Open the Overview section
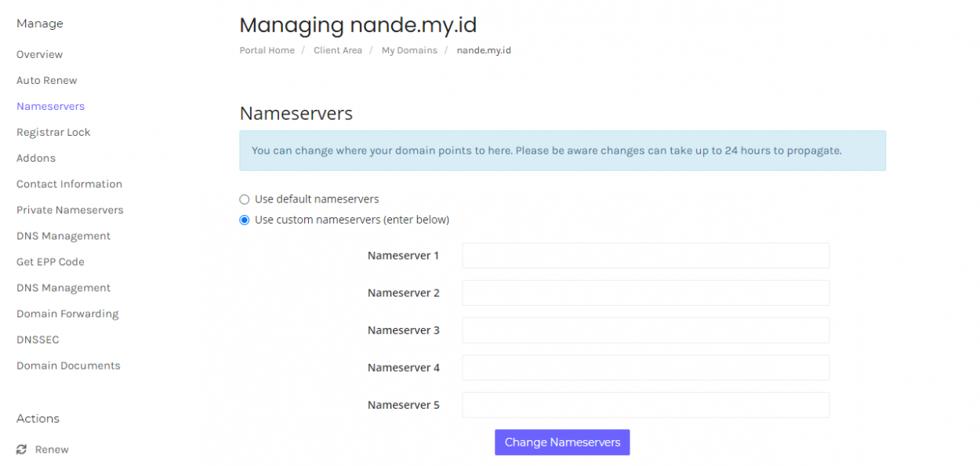This screenshot has width=980, height=466. point(39,54)
